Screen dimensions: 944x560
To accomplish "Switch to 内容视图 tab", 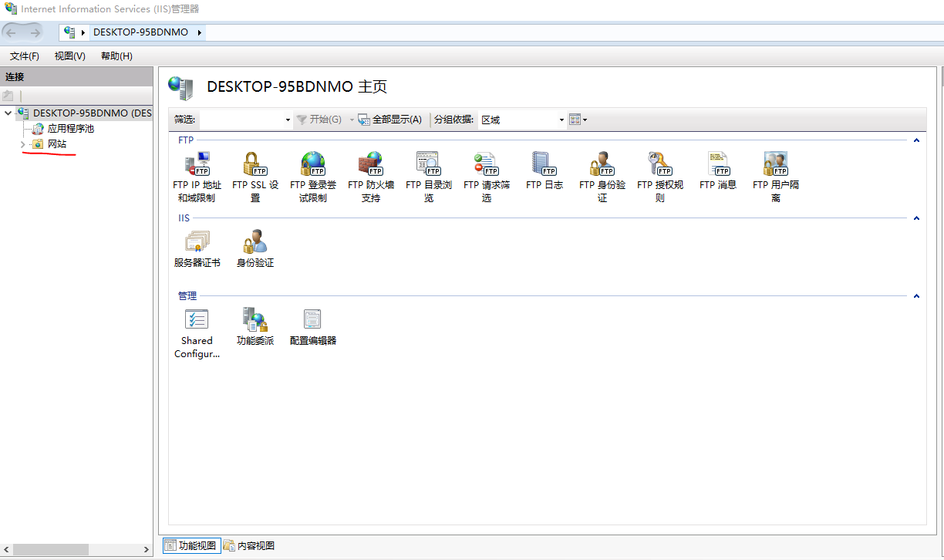I will point(249,545).
